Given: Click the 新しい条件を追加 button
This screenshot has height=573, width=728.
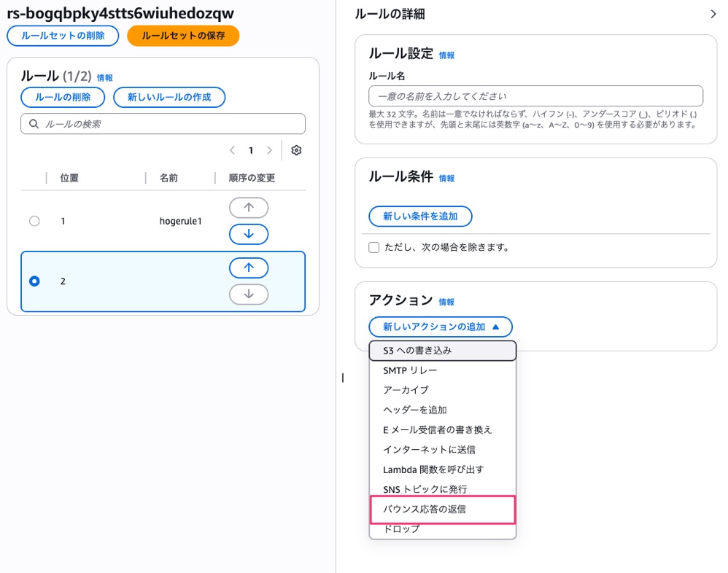Looking at the screenshot, I should 420,217.
